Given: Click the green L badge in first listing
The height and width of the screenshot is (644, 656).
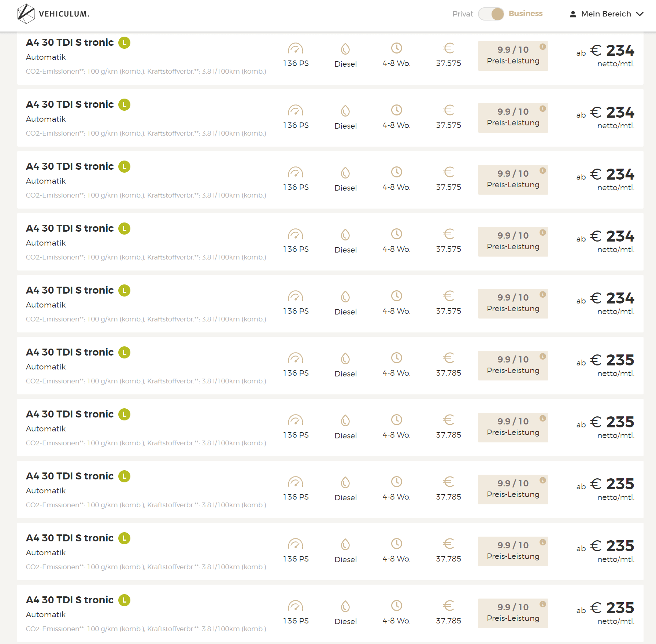Looking at the screenshot, I should 124,43.
